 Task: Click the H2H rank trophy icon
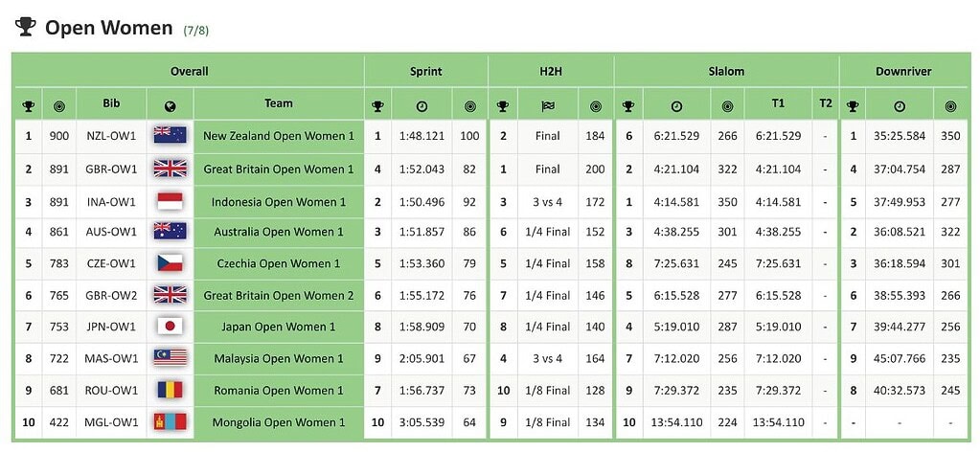503,106
